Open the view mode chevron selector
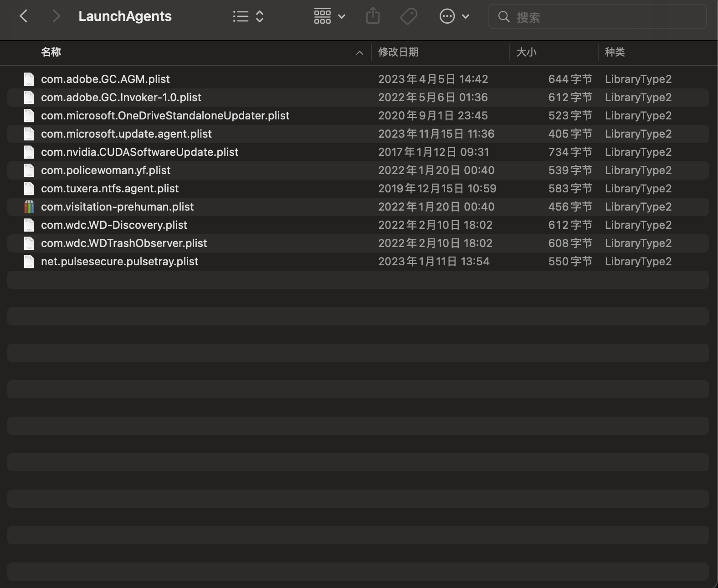Image resolution: width=718 pixels, height=588 pixels. coord(260,17)
